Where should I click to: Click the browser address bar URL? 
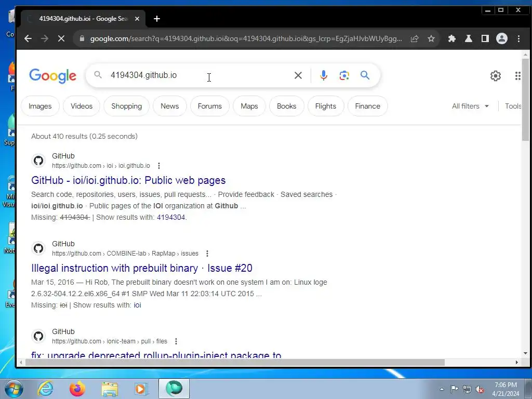click(246, 38)
